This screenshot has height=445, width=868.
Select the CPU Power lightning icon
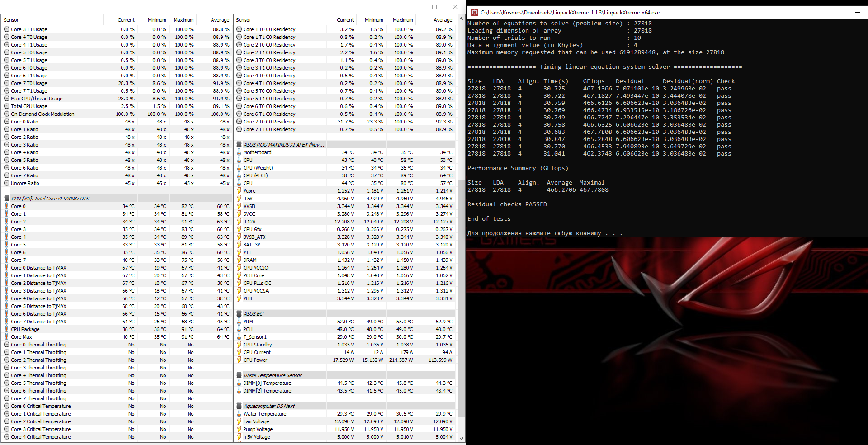239,360
